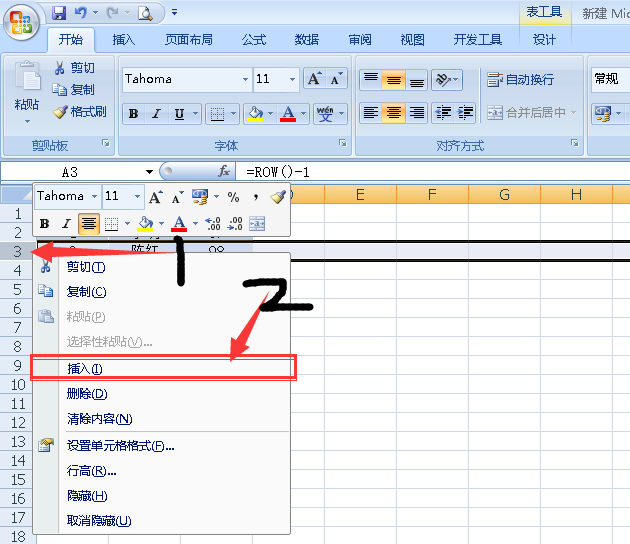Increase font size in ribbon
Screen dimensions: 630x544
pyautogui.click(x=314, y=79)
